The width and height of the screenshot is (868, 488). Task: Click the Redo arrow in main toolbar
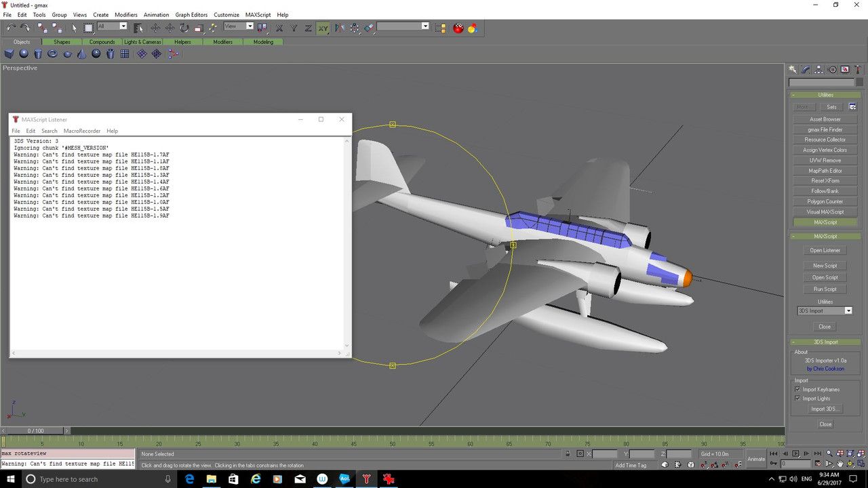coord(25,28)
